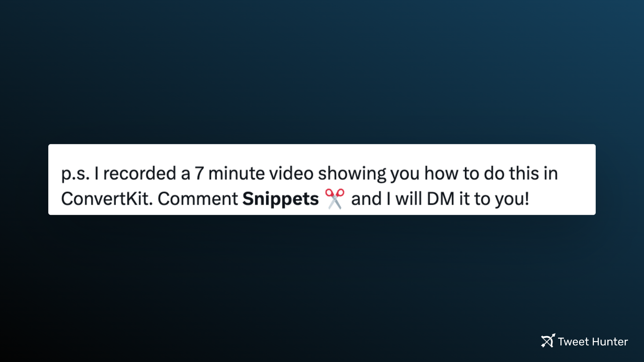Click the letters DM in the tweet
Viewport: 644px width, 362px height.
tap(440, 199)
